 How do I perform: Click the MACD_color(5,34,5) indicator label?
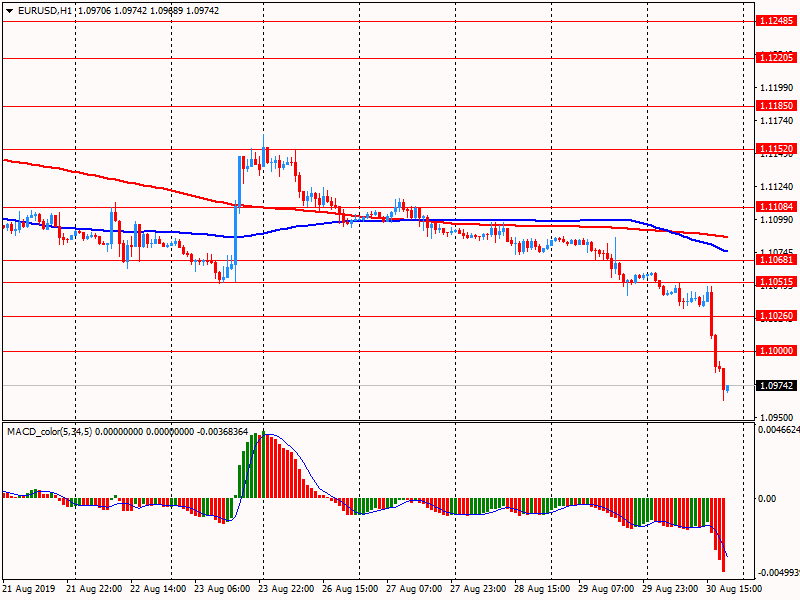click(x=49, y=432)
